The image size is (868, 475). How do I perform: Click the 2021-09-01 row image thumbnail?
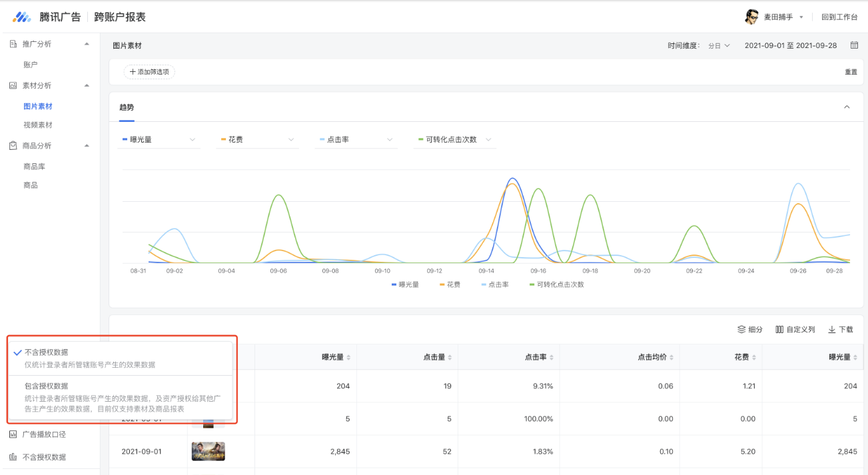(x=208, y=452)
